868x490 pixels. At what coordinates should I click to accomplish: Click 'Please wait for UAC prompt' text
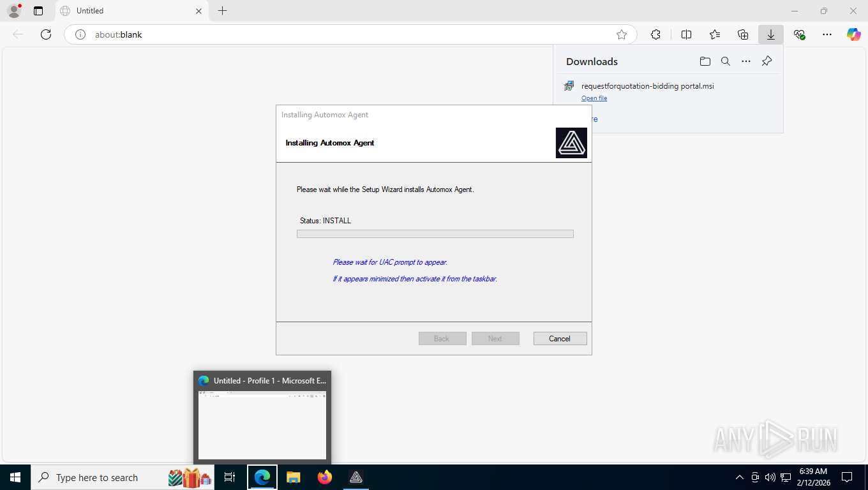coord(390,262)
